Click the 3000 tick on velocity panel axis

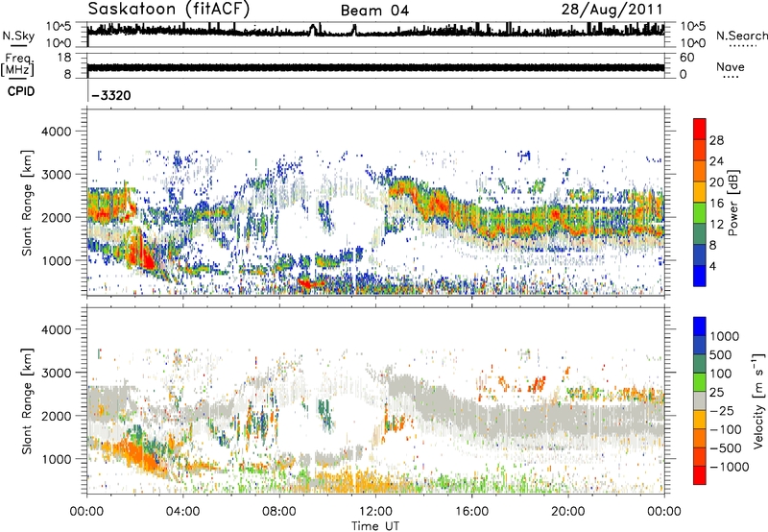(x=57, y=373)
